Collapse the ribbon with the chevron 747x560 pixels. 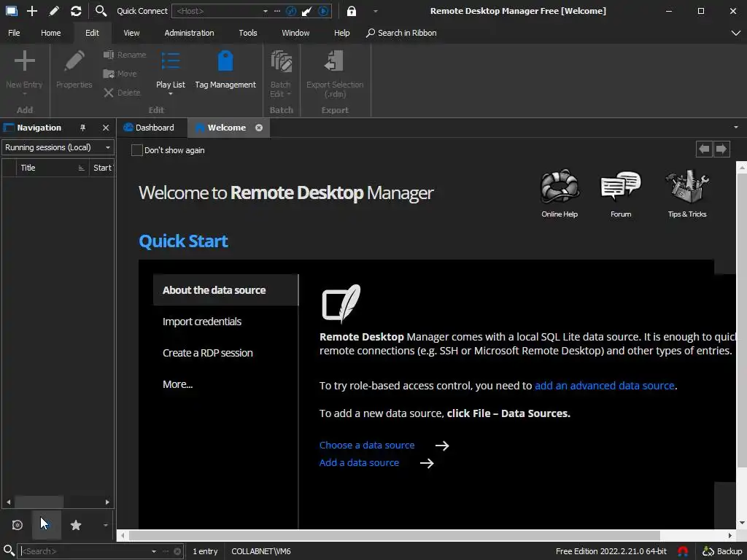[735, 33]
